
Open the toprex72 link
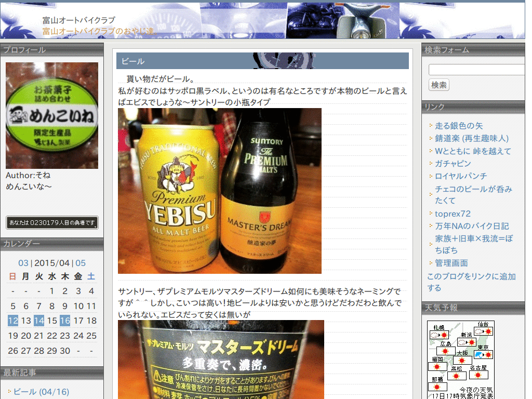(x=453, y=214)
